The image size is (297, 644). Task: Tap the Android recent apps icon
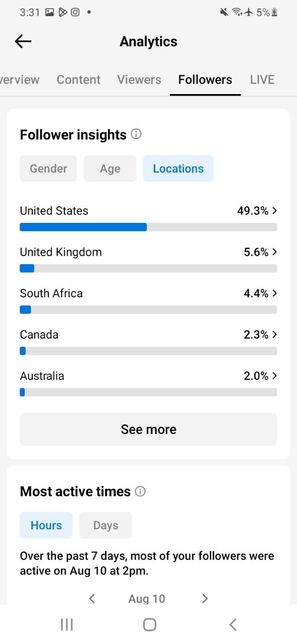[66, 624]
